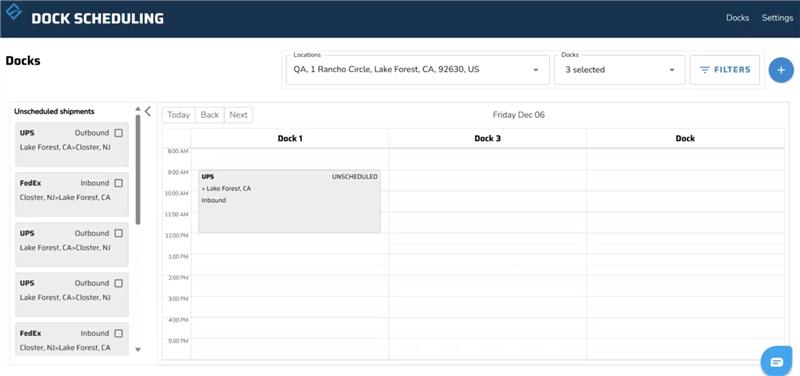Click the Today button
This screenshot has height=376, width=800.
179,115
